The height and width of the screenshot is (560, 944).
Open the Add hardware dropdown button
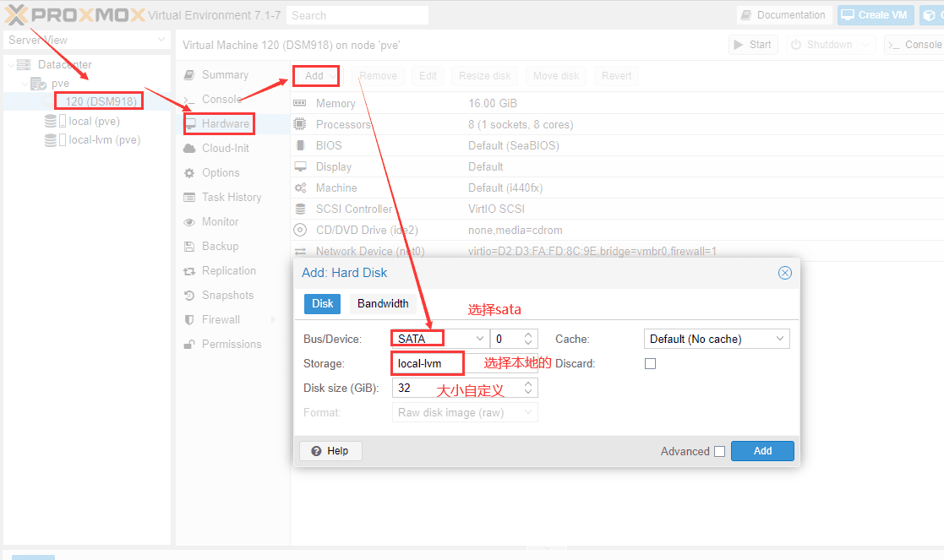(317, 76)
